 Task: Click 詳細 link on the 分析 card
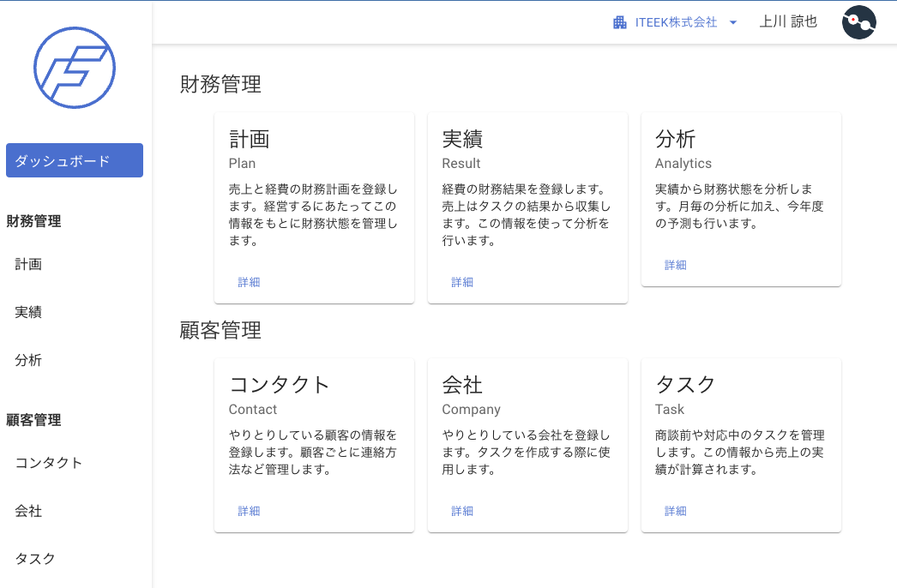[676, 265]
